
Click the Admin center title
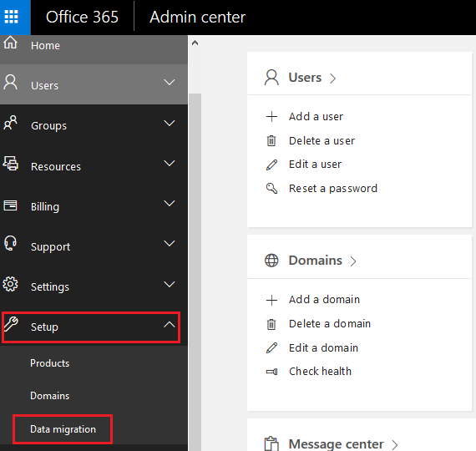pos(197,17)
